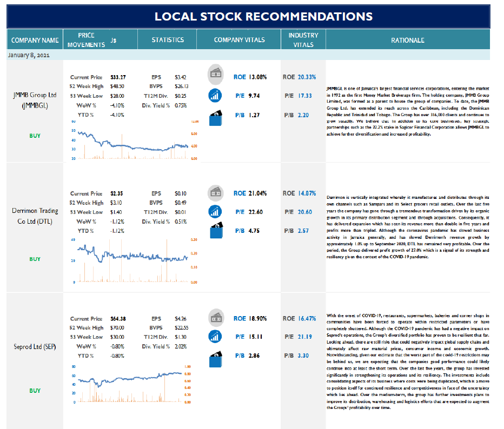This screenshot has width=504, height=429.
Task: Click Derrimon company P/E value 22.60
Action: (x=256, y=212)
